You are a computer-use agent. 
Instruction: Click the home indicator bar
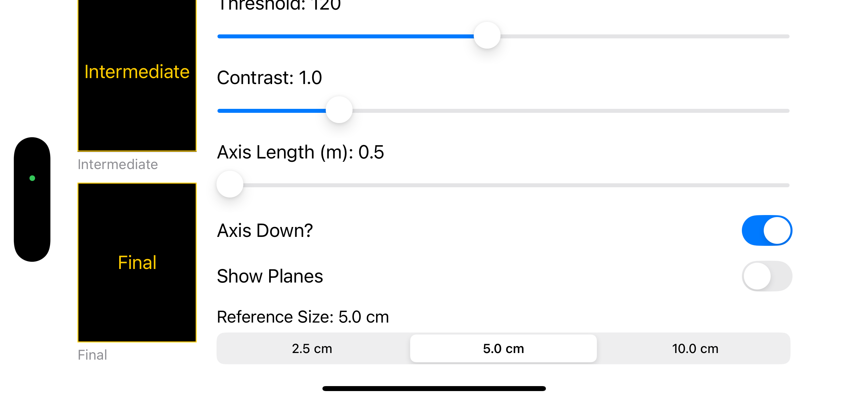[x=434, y=388]
